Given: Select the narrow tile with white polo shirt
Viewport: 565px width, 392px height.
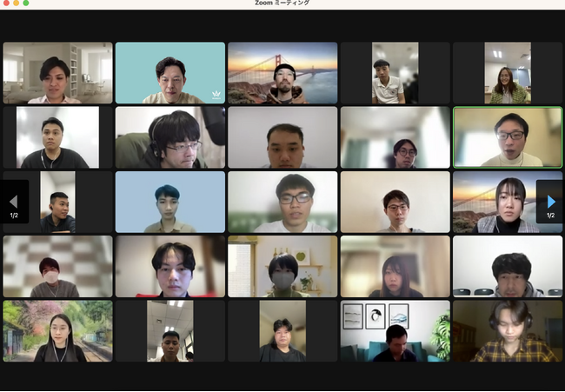Looking at the screenshot, I should coord(395,73).
